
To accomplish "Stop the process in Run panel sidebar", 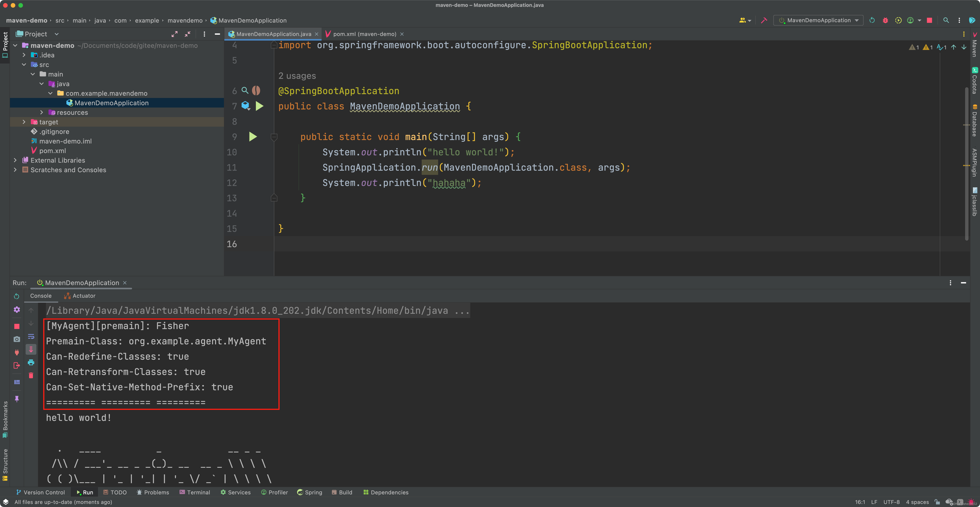I will pos(17,326).
